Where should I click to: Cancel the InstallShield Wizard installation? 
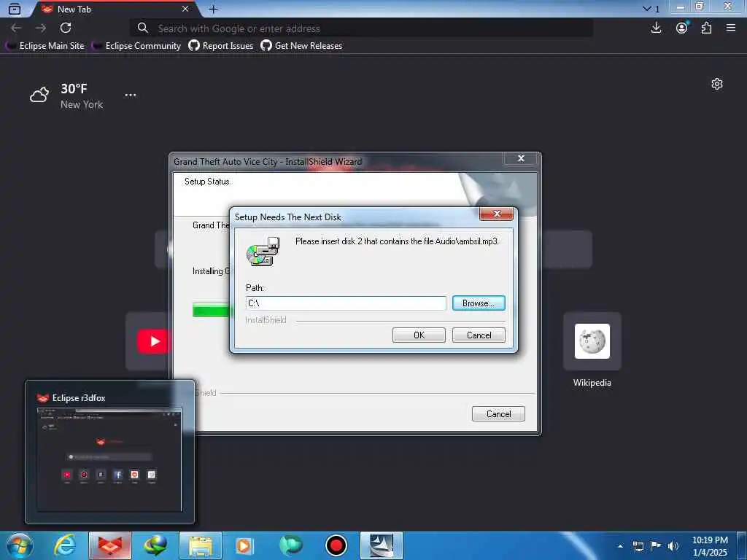(498, 414)
